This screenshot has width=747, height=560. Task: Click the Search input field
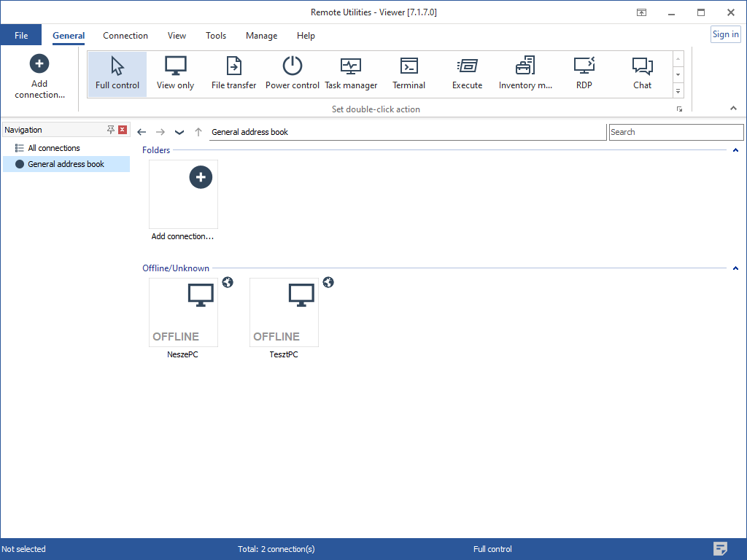(x=676, y=132)
